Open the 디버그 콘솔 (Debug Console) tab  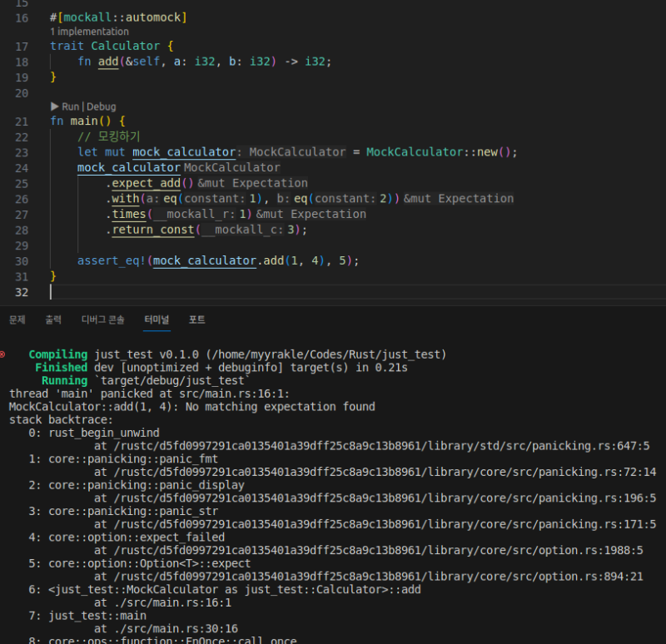[102, 320]
